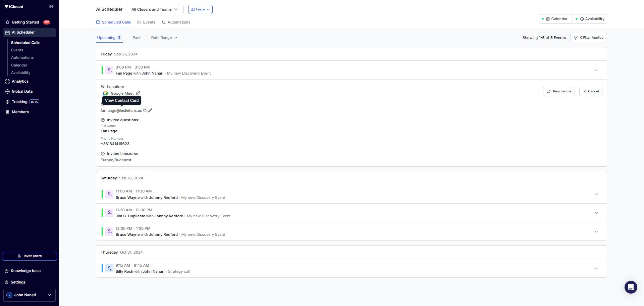
Task: Click the Google Meet location link
Action: click(122, 93)
